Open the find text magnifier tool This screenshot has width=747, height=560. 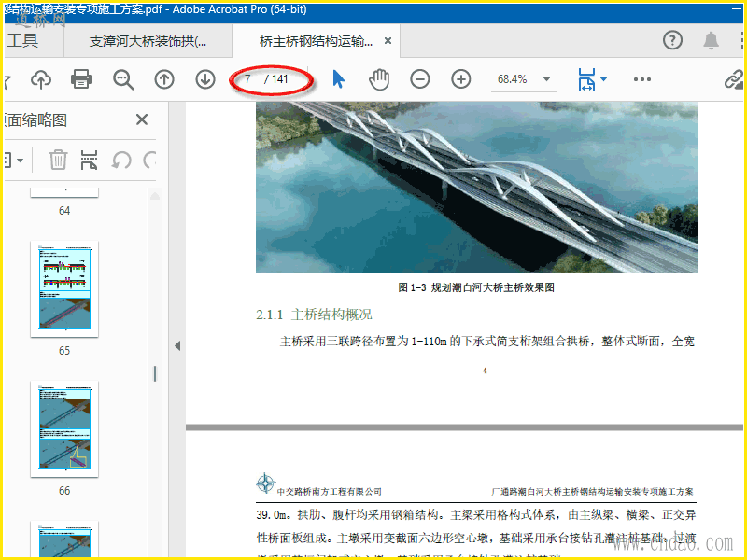tap(123, 79)
